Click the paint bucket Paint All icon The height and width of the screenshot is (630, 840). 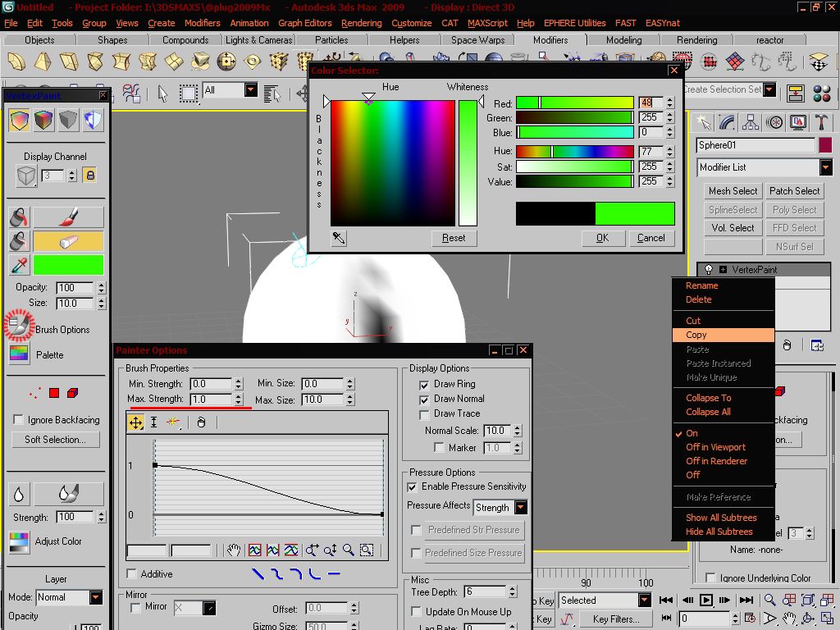tap(19, 217)
